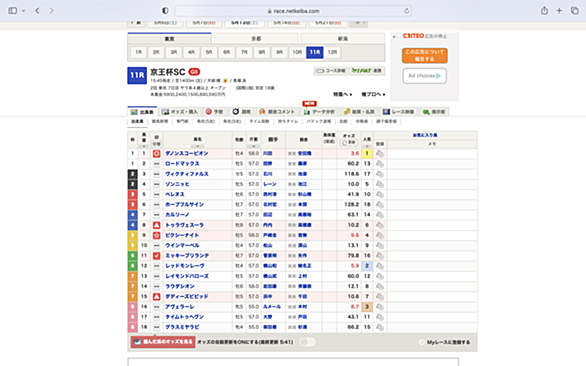Open the 厩舎コメント tab
Screen dimensions: 586x366
(277, 112)
